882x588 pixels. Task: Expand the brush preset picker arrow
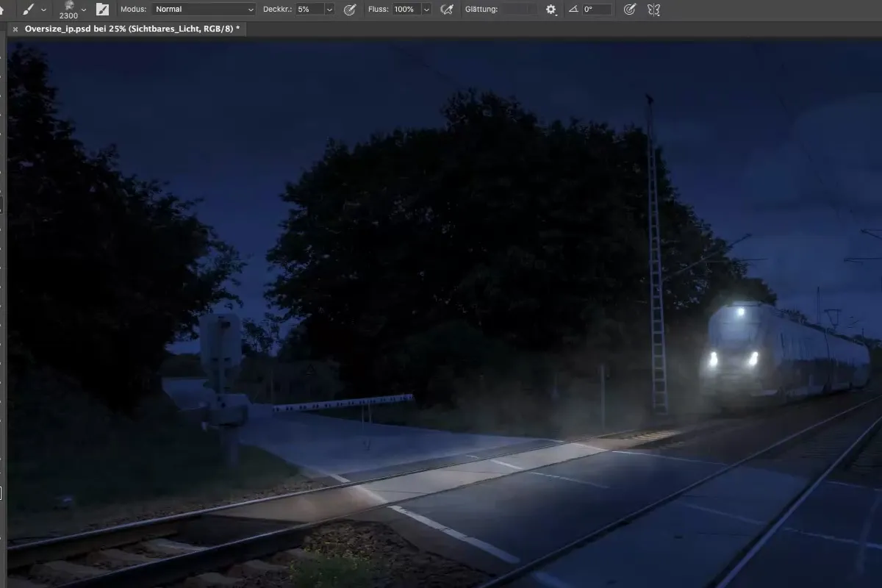84,10
